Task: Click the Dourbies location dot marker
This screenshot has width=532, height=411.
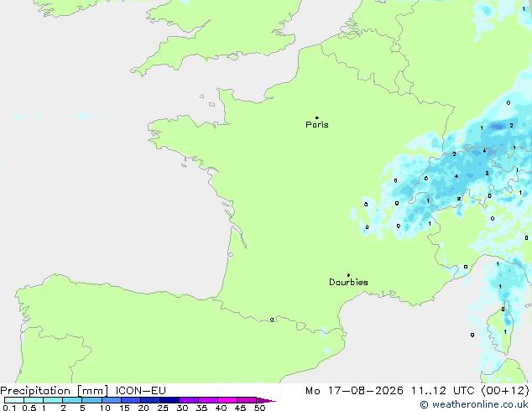Action: [x=348, y=275]
